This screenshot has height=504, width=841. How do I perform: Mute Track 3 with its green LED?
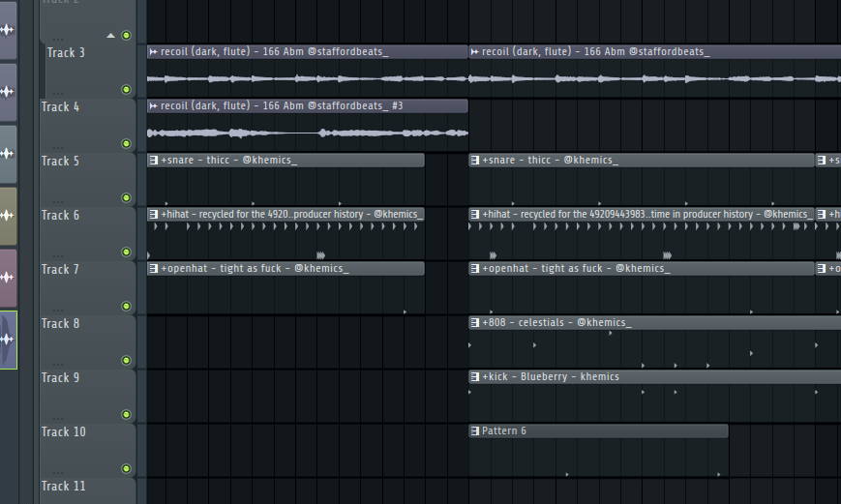(x=126, y=89)
